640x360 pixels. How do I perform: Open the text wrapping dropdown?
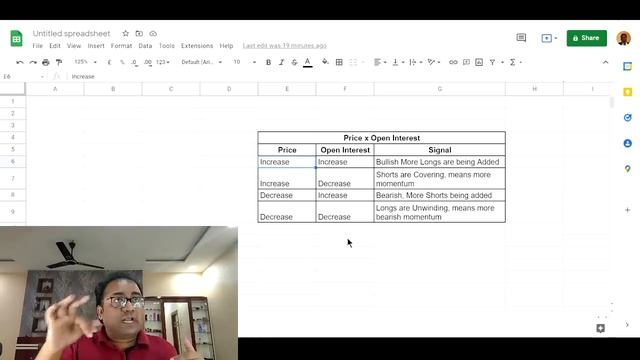(x=416, y=62)
